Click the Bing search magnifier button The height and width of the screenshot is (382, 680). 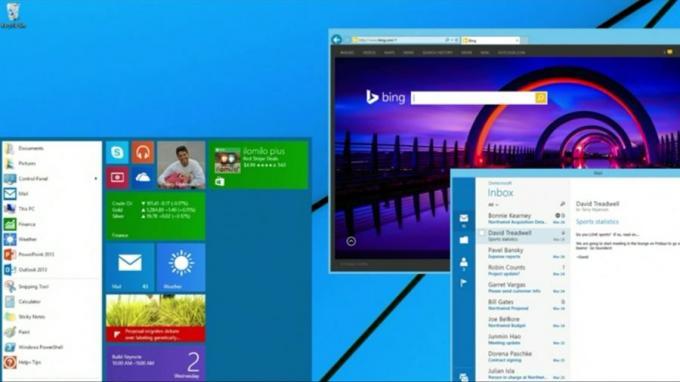pos(541,98)
